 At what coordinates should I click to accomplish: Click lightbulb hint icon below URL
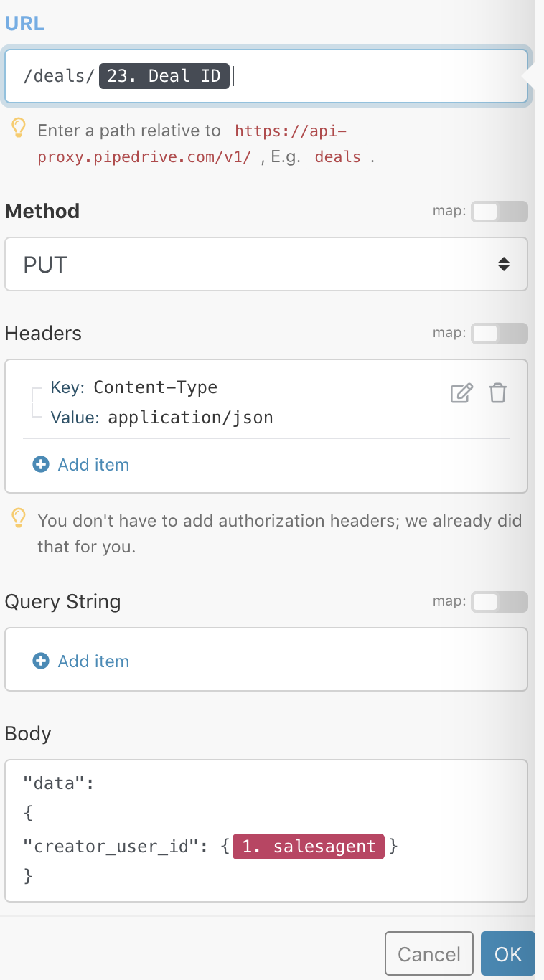[x=19, y=129]
